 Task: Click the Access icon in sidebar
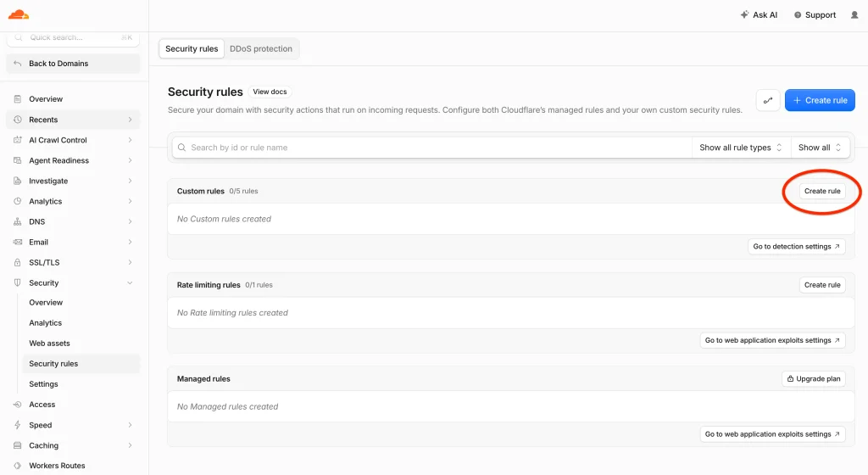tap(18, 405)
